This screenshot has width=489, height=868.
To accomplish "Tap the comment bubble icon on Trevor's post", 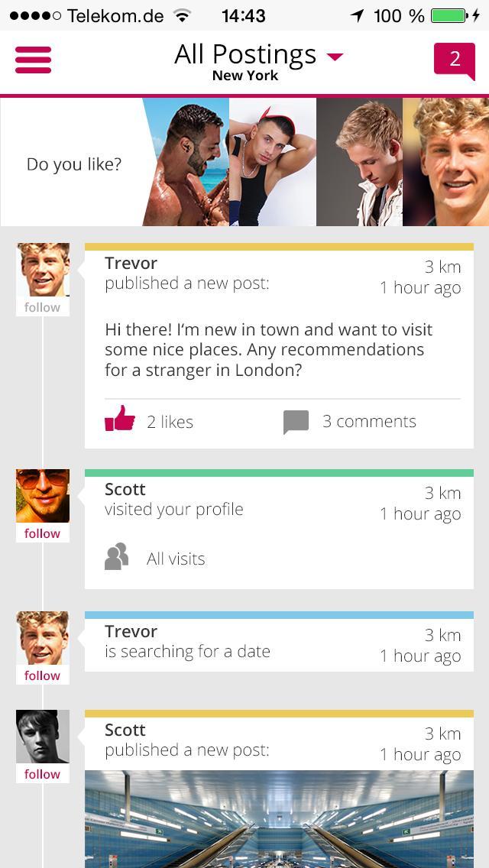I will (x=296, y=422).
